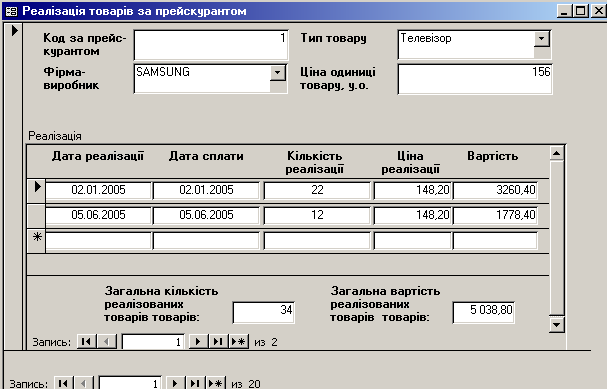This screenshot has width=607, height=389.
Task: Click the Фірма-виробник label
Action: pyautogui.click(x=71, y=79)
